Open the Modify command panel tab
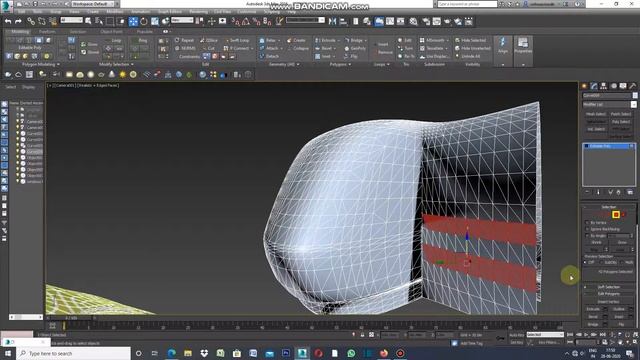Viewport: 640px width, 360px height. pyautogui.click(x=594, y=86)
